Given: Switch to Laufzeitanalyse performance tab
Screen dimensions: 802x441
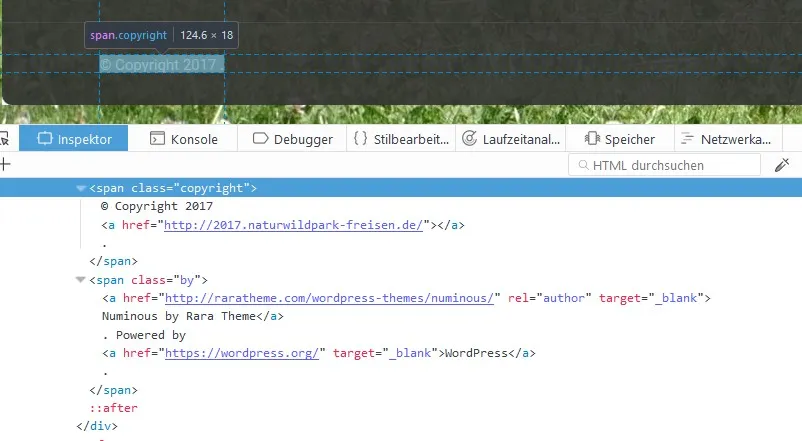Looking at the screenshot, I should pyautogui.click(x=510, y=139).
